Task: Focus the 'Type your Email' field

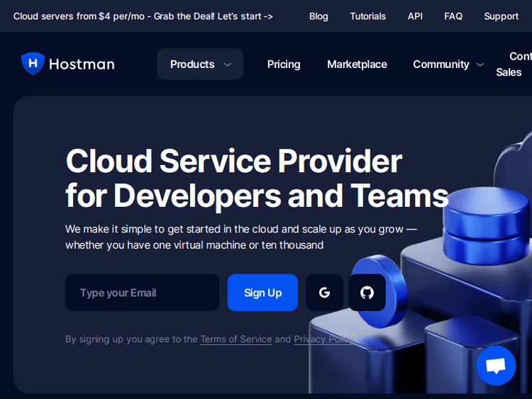Action: click(142, 293)
